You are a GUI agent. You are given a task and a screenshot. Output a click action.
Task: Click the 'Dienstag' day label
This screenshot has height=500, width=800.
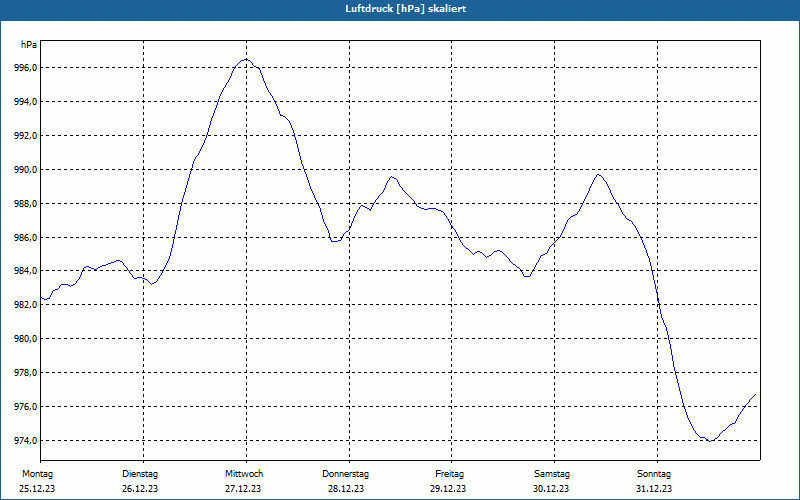click(x=140, y=474)
